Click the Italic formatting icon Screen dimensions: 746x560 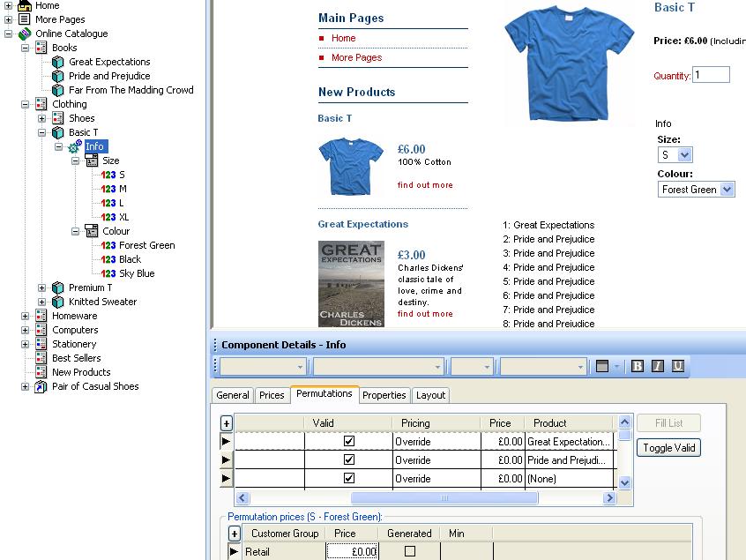point(658,366)
